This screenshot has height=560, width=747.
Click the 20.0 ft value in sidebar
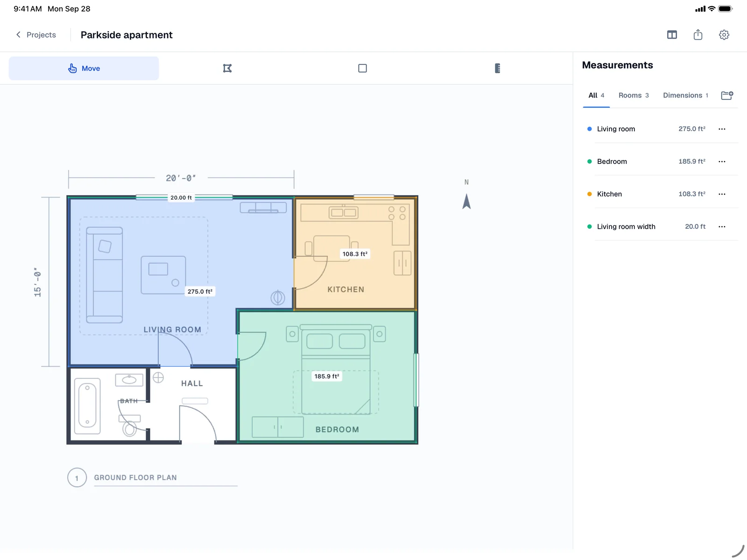pos(695,227)
